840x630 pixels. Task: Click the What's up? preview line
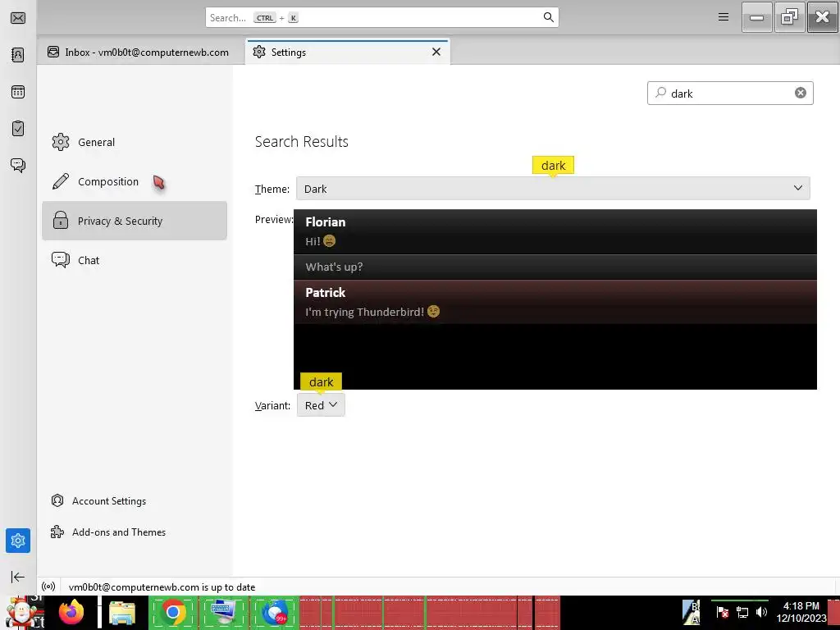click(555, 267)
